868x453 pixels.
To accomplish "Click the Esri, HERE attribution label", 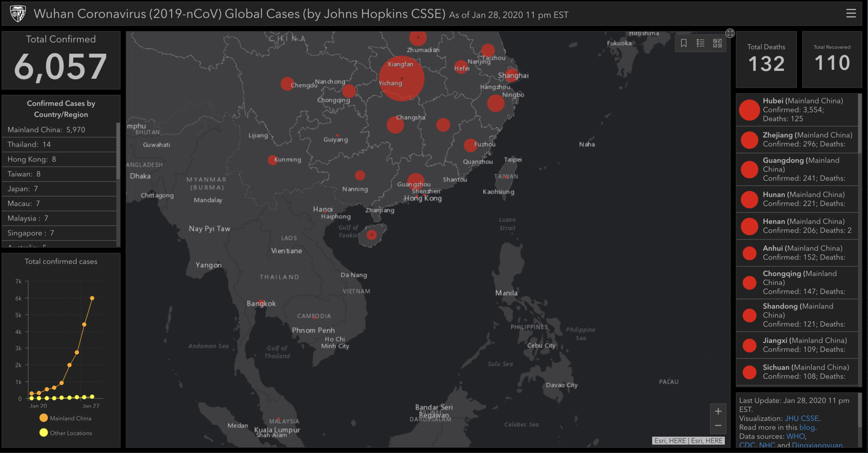I will coord(688,441).
